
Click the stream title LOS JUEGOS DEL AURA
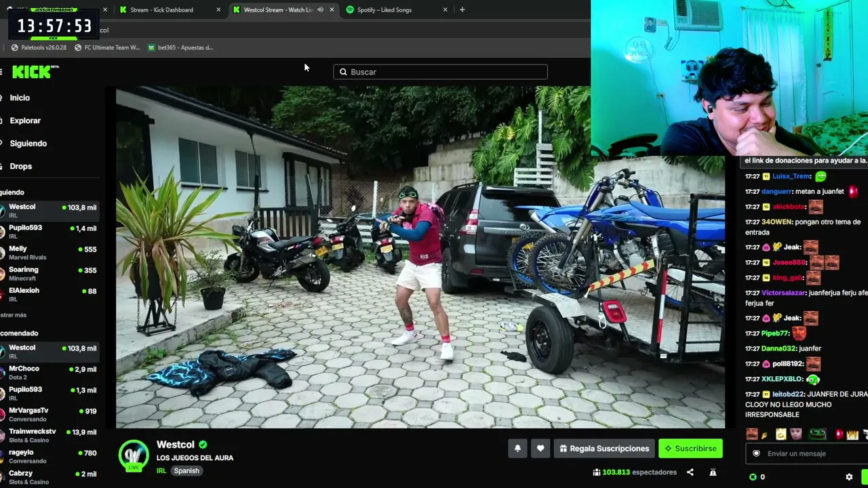(195, 458)
